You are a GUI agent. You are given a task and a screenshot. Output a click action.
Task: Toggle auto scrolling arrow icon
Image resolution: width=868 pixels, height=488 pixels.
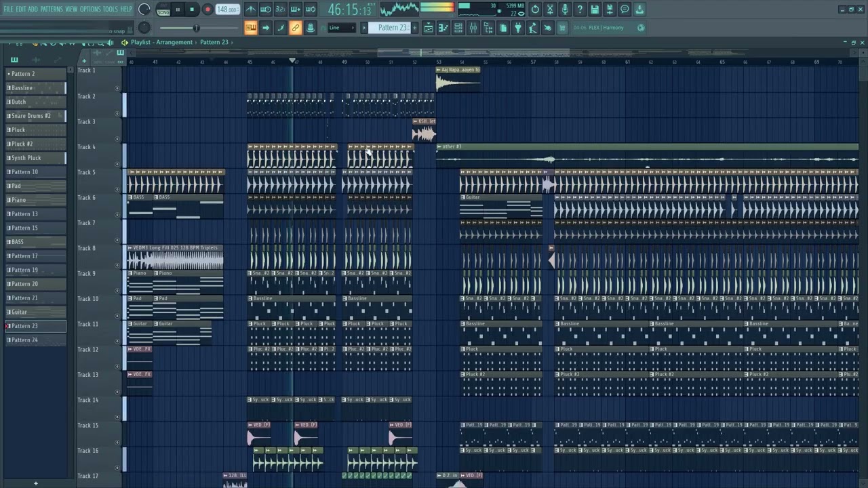(x=266, y=28)
